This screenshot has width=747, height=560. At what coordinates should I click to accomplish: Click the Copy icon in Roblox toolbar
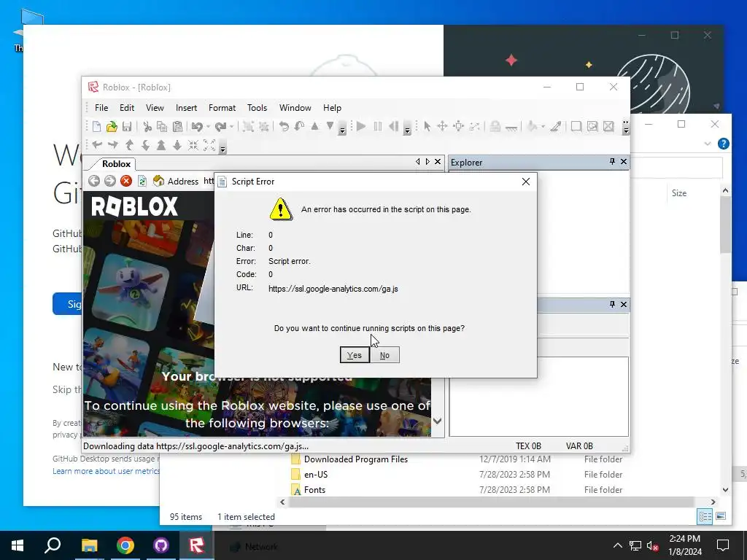click(x=162, y=127)
